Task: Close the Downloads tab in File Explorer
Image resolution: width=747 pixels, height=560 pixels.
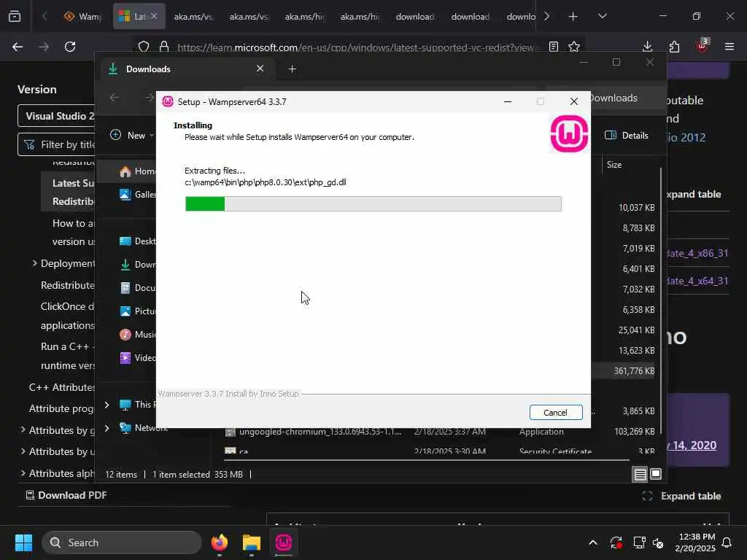Action: point(260,69)
